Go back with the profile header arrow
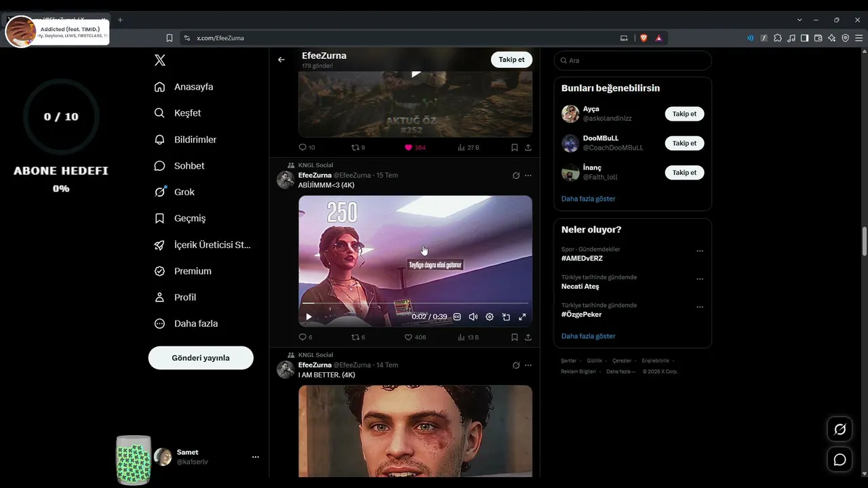The height and width of the screenshot is (488, 868). click(x=281, y=60)
